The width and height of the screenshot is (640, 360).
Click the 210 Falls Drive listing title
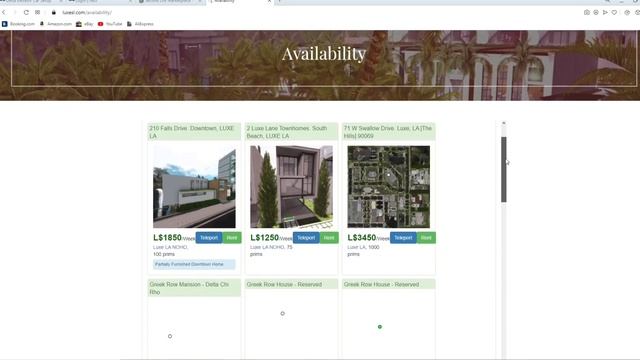point(192,132)
